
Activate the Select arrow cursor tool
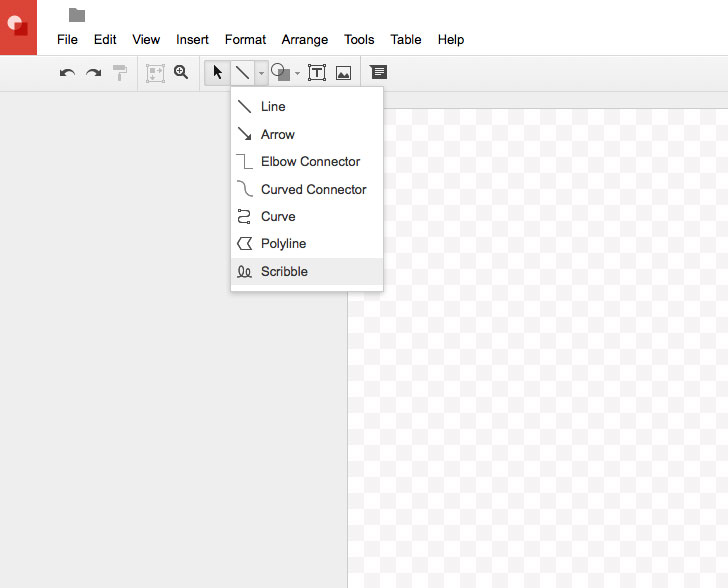[217, 73]
